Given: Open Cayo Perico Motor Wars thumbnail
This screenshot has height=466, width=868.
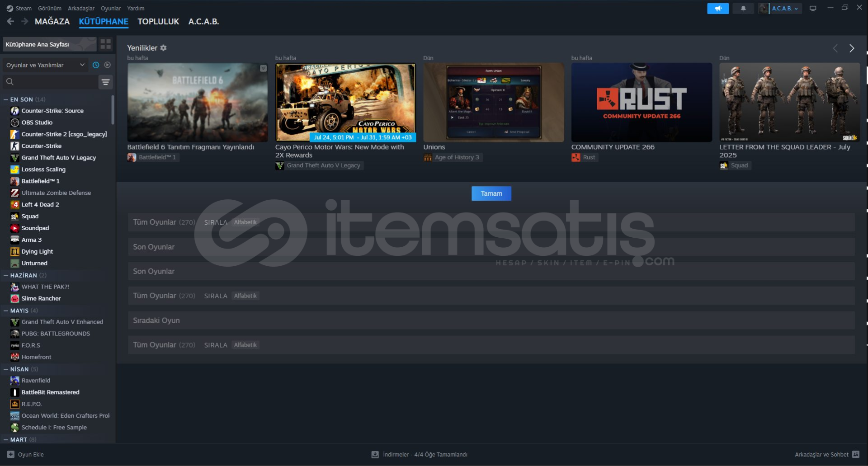Looking at the screenshot, I should [x=345, y=102].
